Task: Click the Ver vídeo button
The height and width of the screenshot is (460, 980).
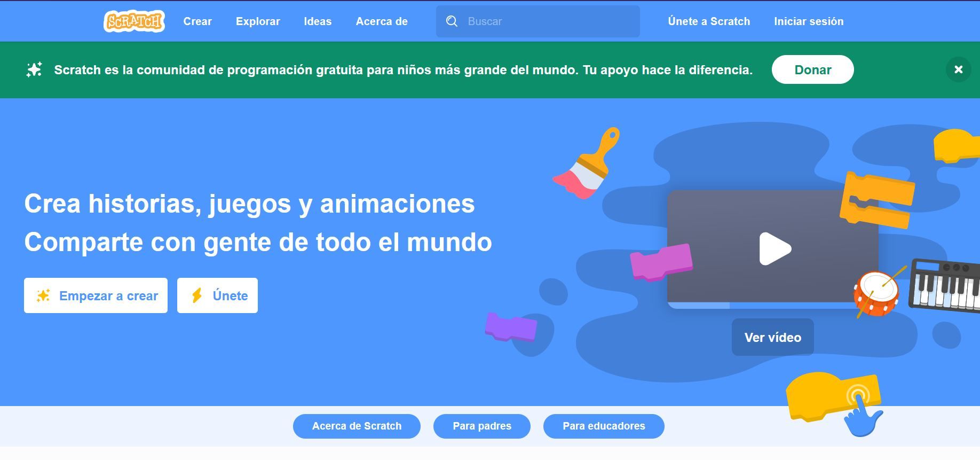Action: point(772,337)
